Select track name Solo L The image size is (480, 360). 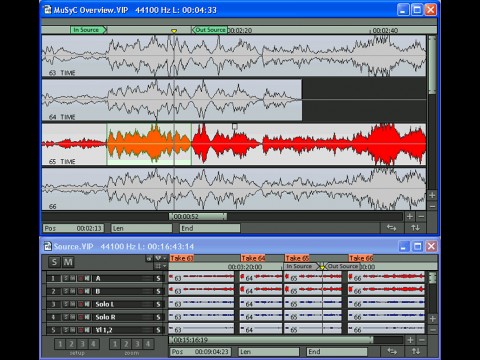[105, 304]
